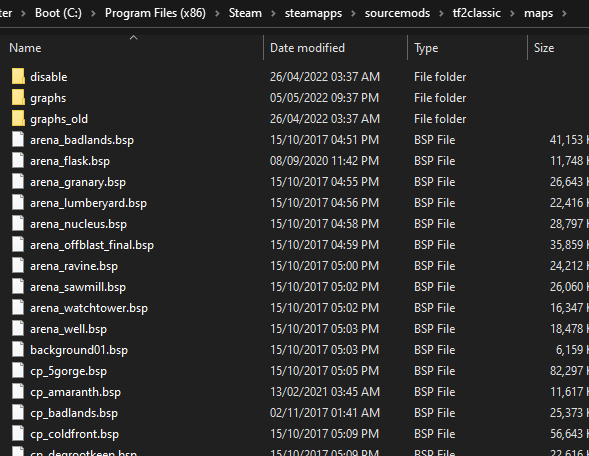589x456 pixels.
Task: Click the cp_amaranth.bsp file icon
Action: [x=18, y=392]
